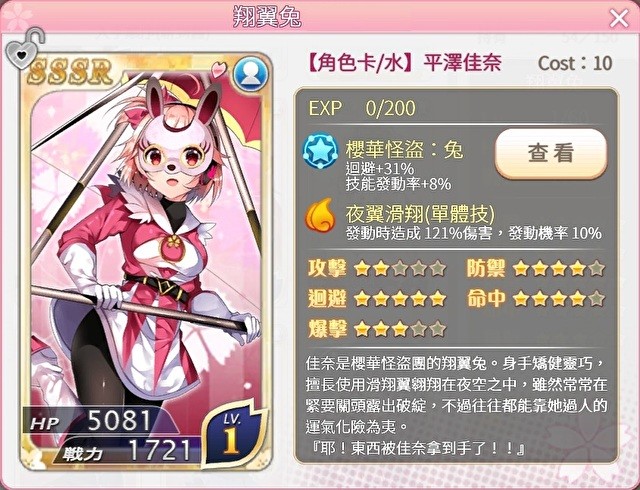This screenshot has height=490, width=640.
Task: Click the Cost：10 label
Action: tap(575, 63)
